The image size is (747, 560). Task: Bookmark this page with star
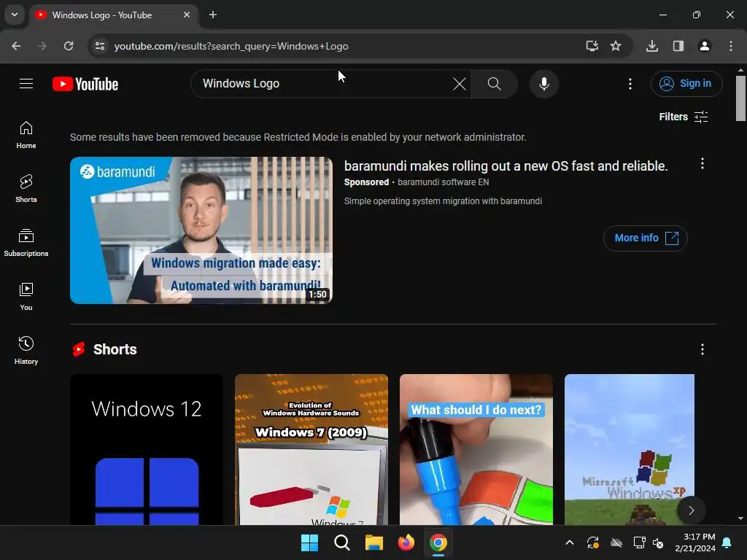click(x=616, y=46)
